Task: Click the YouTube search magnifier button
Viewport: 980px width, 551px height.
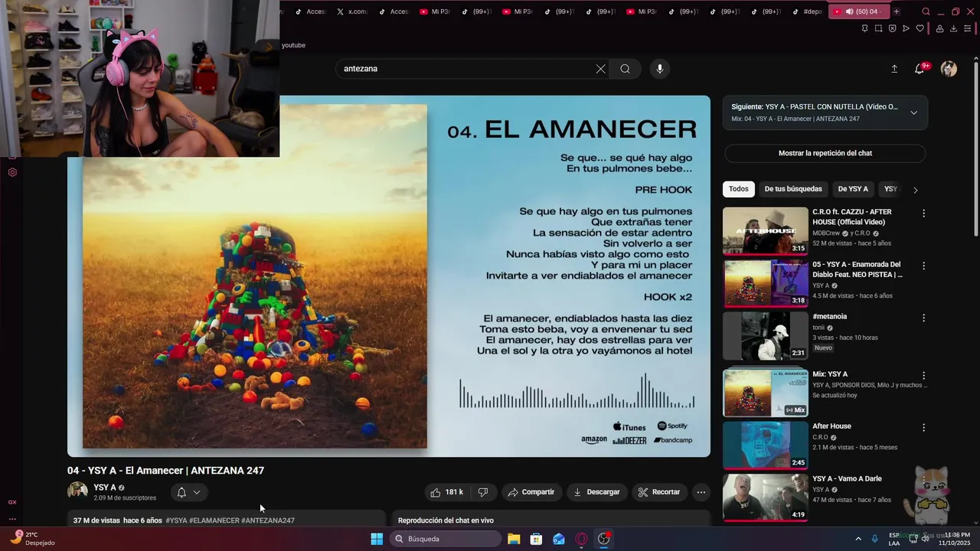Action: pyautogui.click(x=626, y=69)
